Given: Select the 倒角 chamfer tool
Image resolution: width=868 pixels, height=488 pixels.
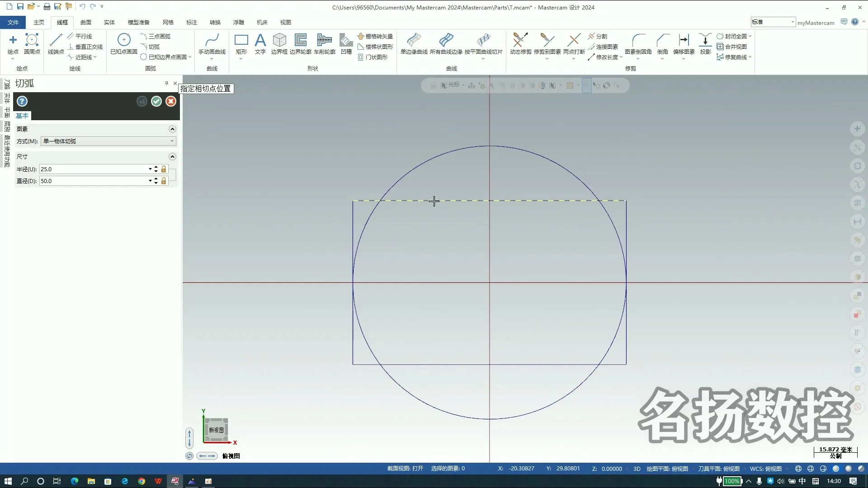Looking at the screenshot, I should tap(663, 41).
